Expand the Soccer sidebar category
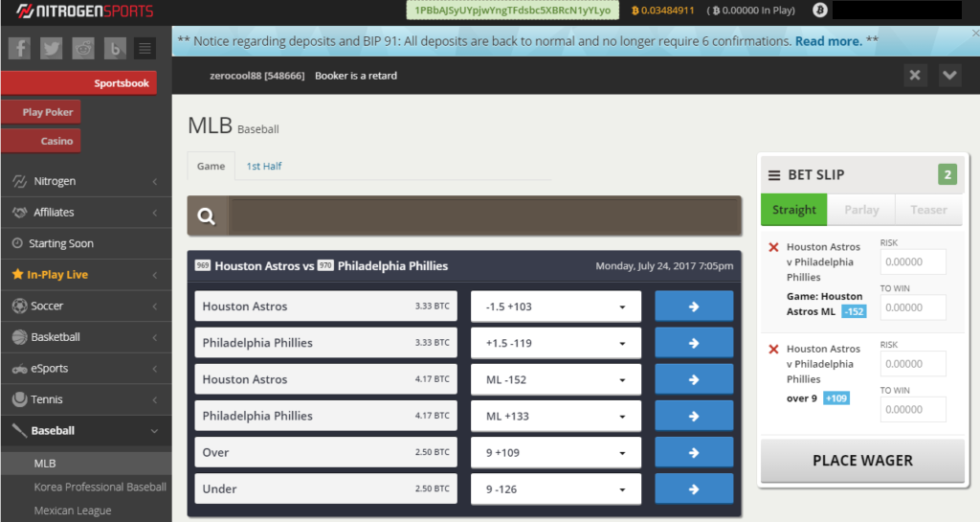Image resolution: width=980 pixels, height=522 pixels. coord(86,306)
